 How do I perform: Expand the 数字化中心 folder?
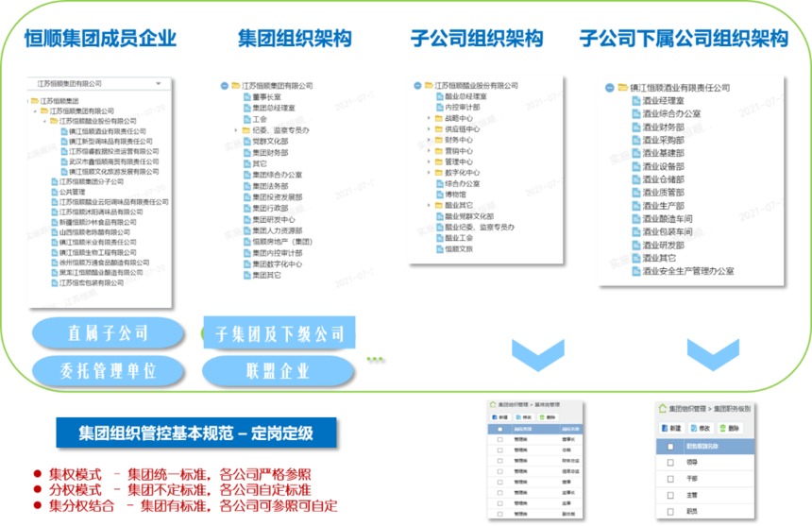pyautogui.click(x=429, y=173)
